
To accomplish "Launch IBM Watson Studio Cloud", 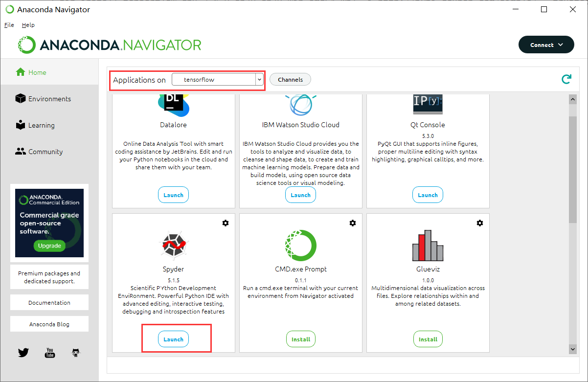I will tap(300, 195).
